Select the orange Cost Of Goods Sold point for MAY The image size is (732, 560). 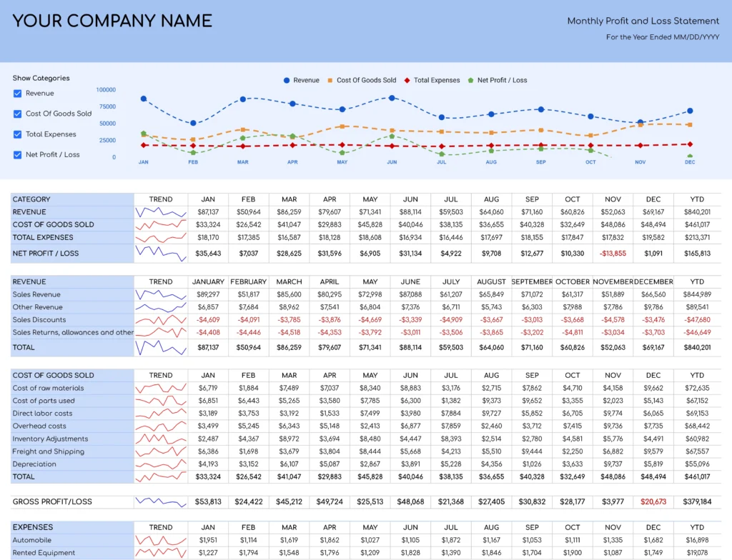click(x=342, y=126)
